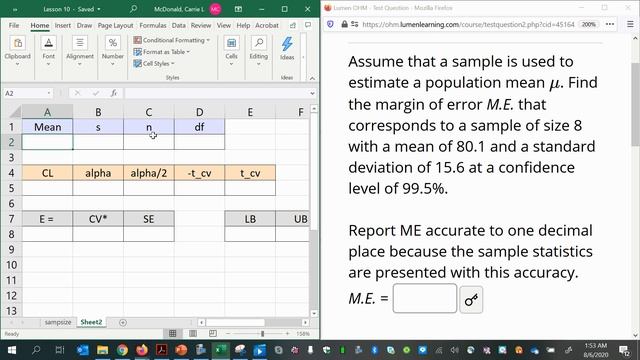Switch to Page Break Preview icon
640x360 pixels.
tap(213, 333)
